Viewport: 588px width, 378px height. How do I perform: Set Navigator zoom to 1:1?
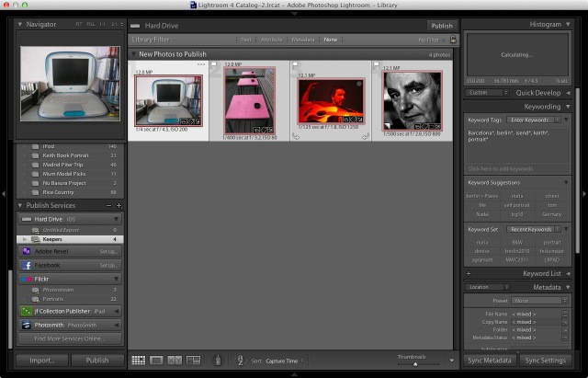point(102,24)
